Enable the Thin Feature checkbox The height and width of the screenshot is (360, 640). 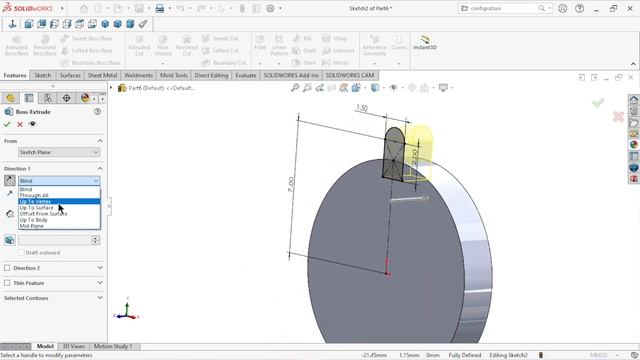[7, 283]
